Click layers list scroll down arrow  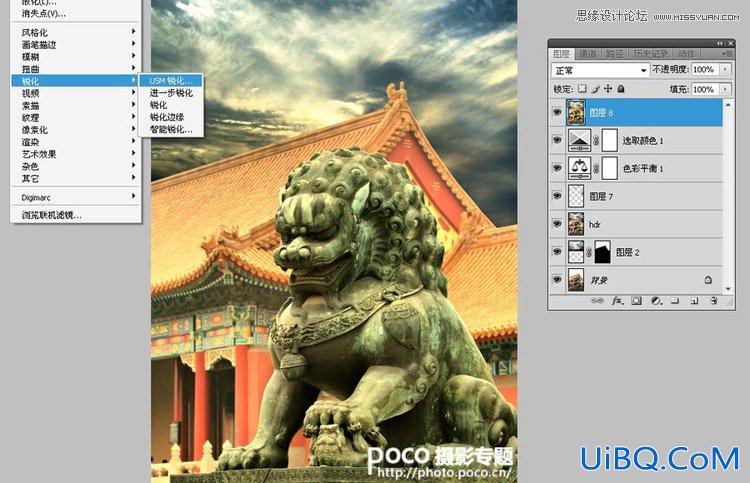pos(728,289)
